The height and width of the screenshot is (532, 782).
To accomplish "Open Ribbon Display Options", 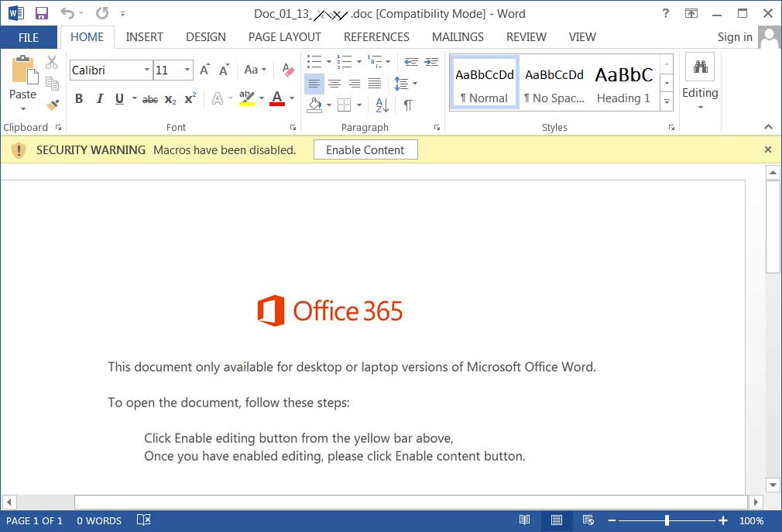I will [691, 13].
